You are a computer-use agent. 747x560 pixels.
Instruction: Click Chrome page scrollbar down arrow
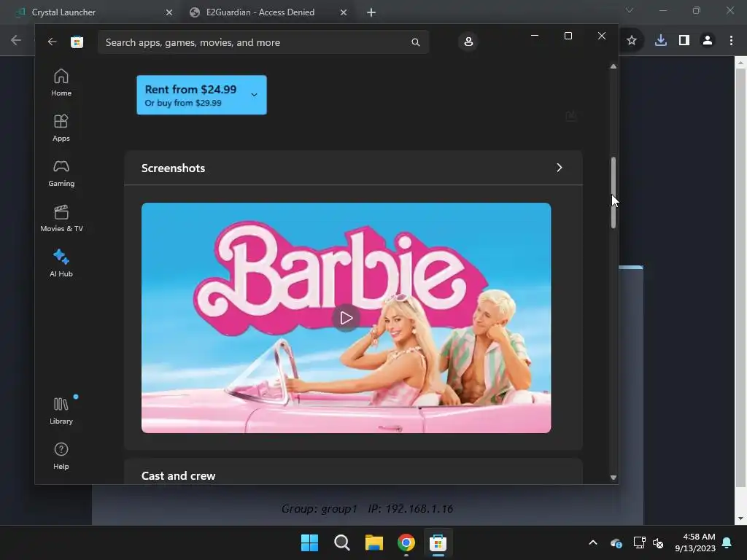(x=740, y=518)
